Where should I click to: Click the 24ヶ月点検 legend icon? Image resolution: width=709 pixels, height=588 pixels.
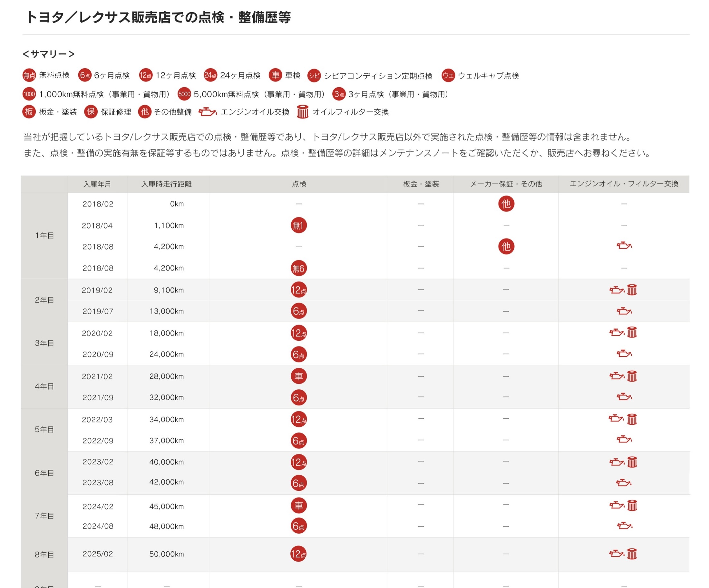click(x=210, y=75)
